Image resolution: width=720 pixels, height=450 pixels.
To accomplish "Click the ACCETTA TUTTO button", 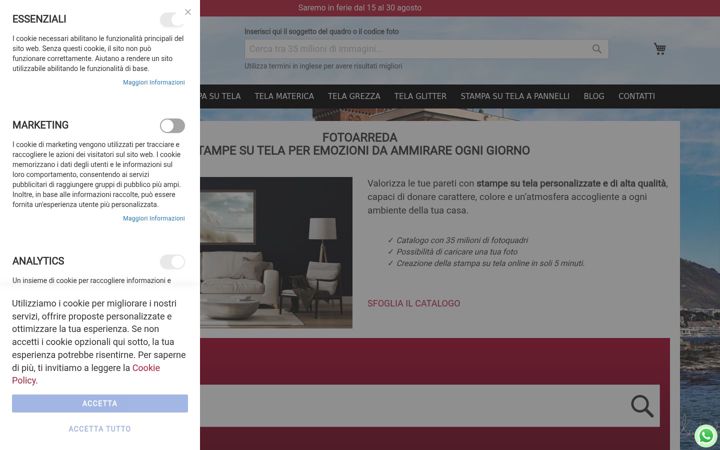I will (100, 429).
